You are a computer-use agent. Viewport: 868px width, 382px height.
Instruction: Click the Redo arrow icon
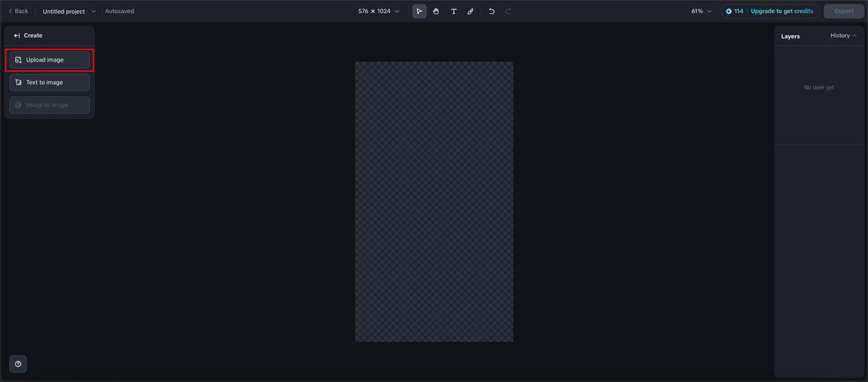508,12
